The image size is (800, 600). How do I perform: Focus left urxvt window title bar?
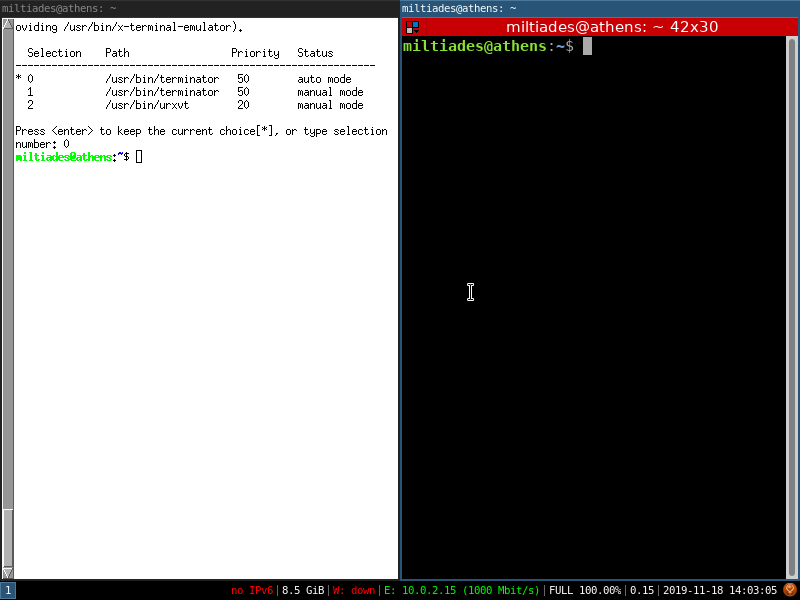pos(199,8)
